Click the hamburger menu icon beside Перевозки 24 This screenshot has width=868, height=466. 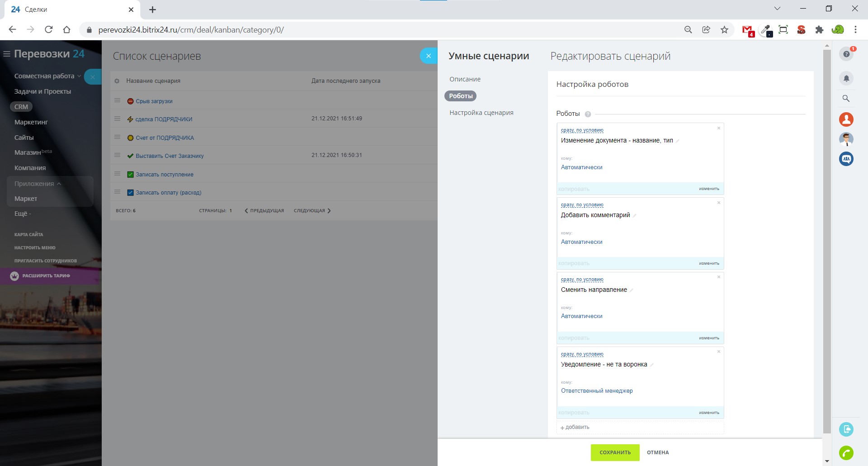(x=7, y=54)
